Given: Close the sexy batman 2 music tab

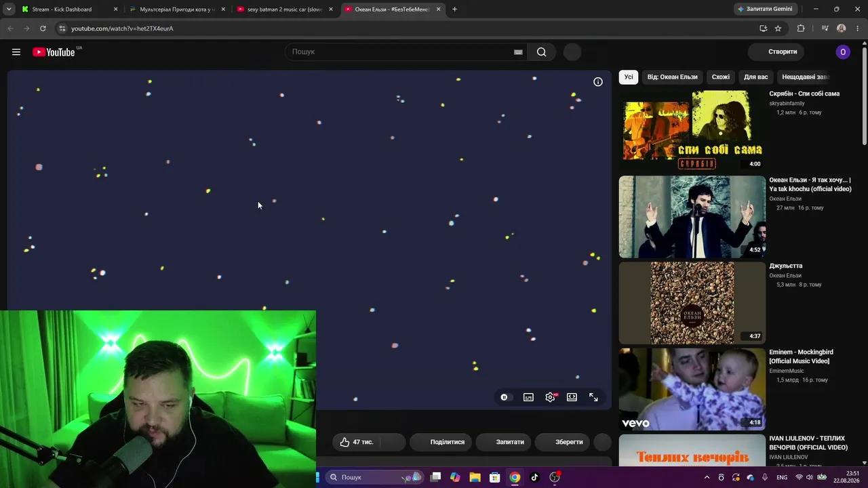Looking at the screenshot, I should pos(331,9).
